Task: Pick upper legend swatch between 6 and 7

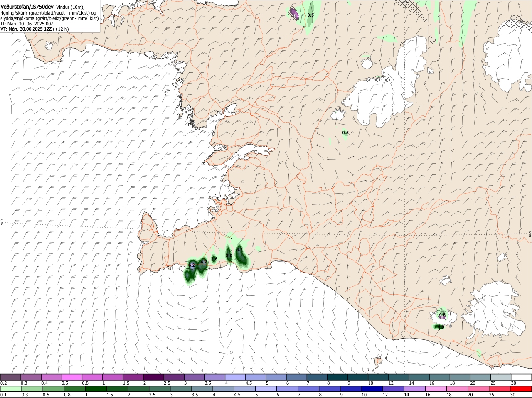Action: (296, 377)
